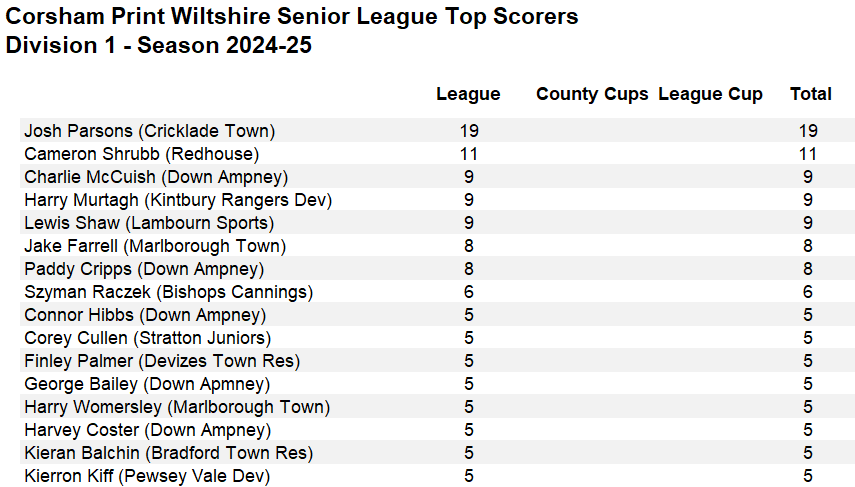This screenshot has height=487, width=855.
Task: Click Josh Parsons' Total value of 19
Action: pos(808,131)
